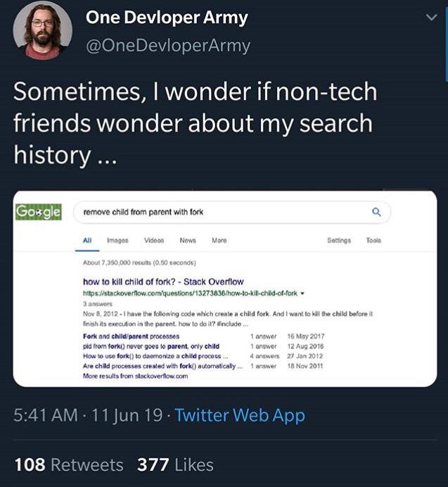The width and height of the screenshot is (448, 487).
Task: Open the search Tools menu
Action: pyautogui.click(x=373, y=240)
